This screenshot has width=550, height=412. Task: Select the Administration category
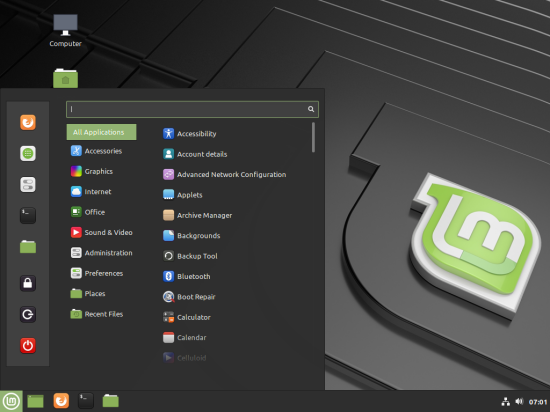coord(101,253)
